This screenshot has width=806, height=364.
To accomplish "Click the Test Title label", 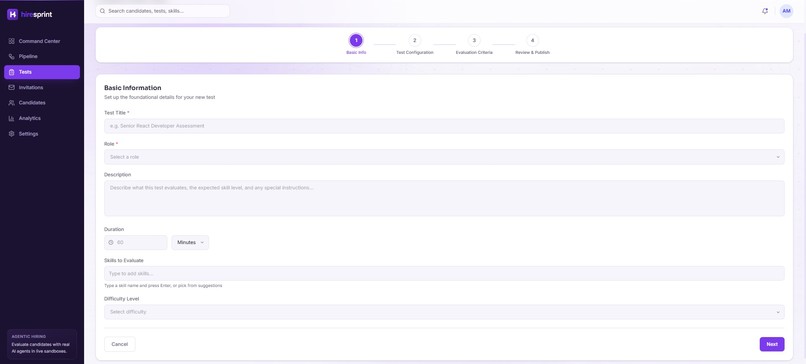I will pos(117,113).
